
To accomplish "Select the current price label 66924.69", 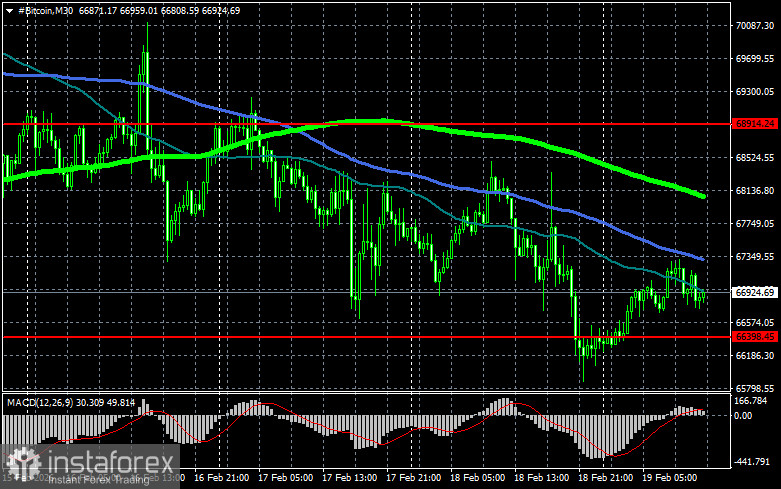I will coord(755,292).
